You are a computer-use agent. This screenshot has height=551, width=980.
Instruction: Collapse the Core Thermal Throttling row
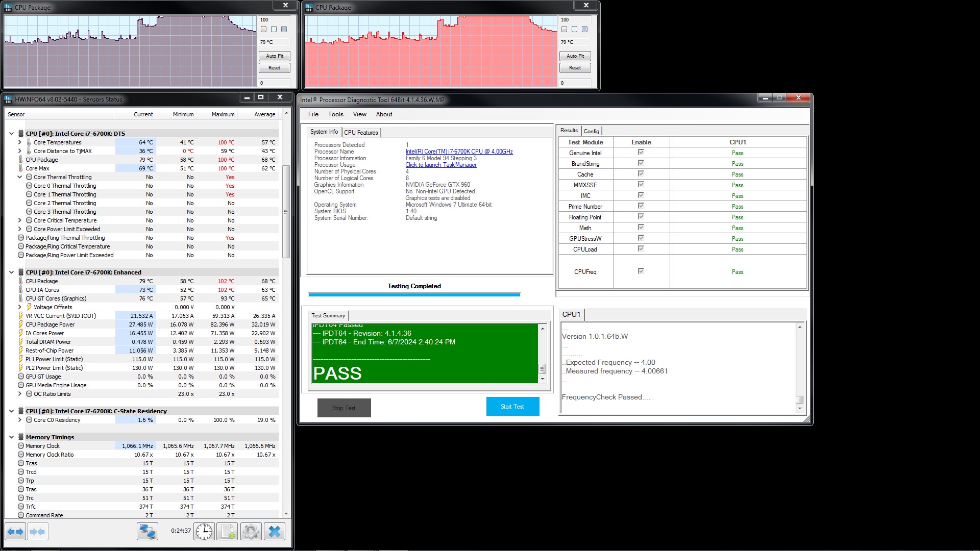pos(20,177)
